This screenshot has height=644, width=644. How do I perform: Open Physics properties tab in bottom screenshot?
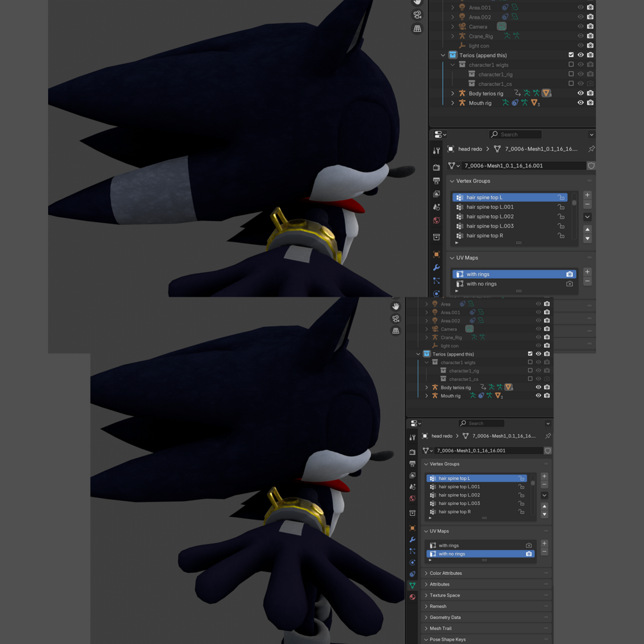coord(413,563)
